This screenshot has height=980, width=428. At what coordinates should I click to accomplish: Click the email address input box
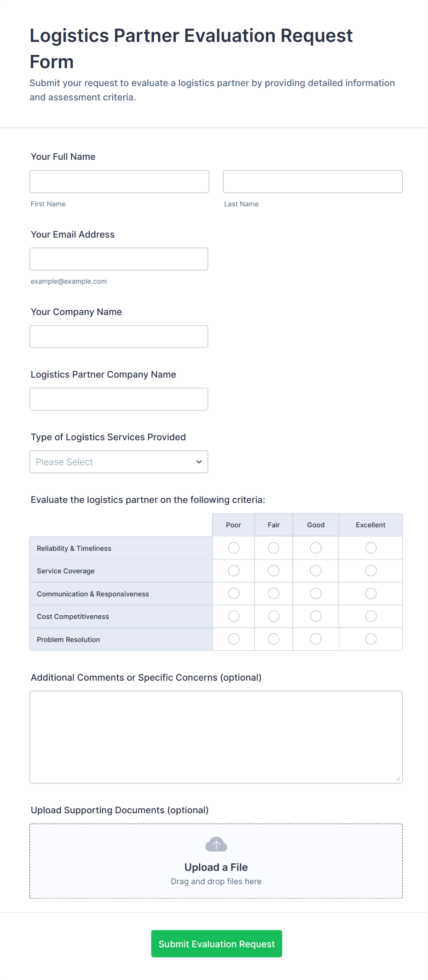119,259
